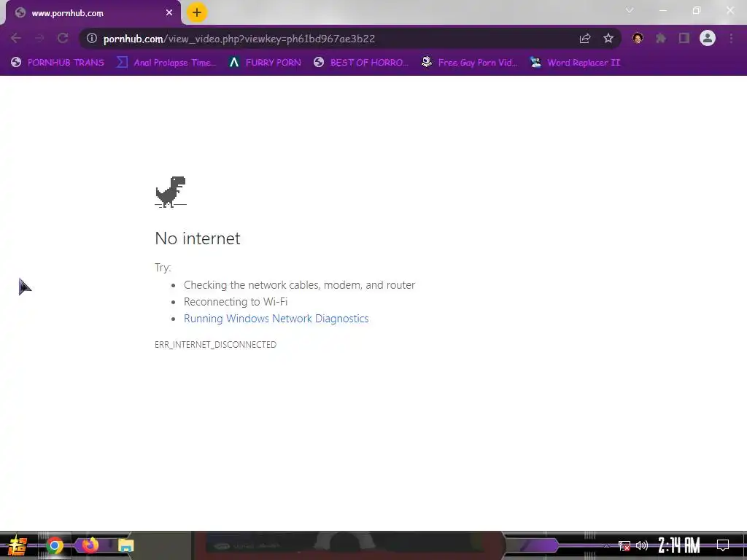747x560 pixels.
Task: Minimize the Chrome window
Action: 662,10
